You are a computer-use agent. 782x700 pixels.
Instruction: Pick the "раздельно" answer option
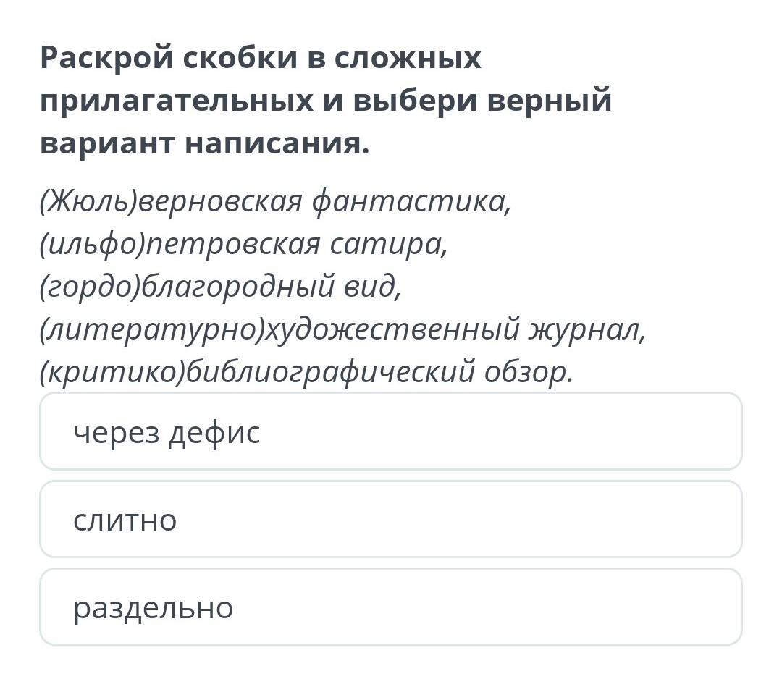391,607
